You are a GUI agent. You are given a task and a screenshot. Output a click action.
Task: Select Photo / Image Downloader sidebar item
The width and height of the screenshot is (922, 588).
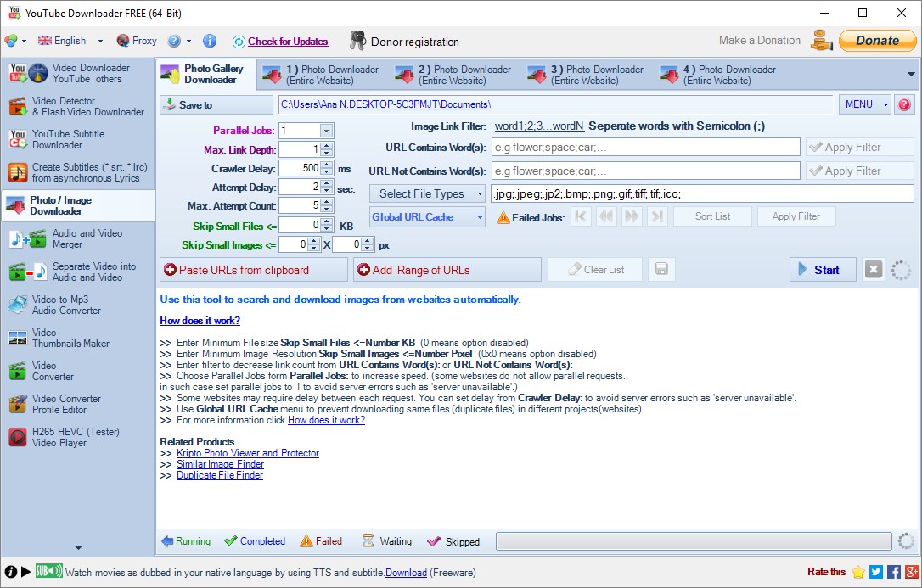(x=77, y=205)
